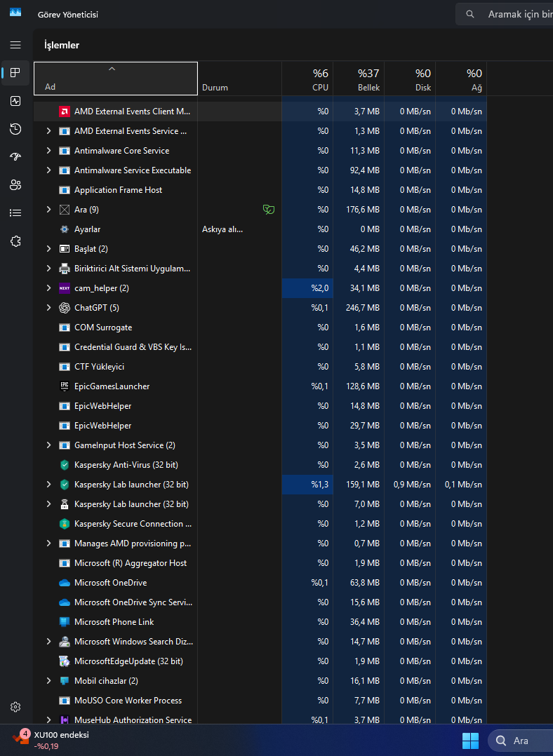
Task: Open Task Manager settings gear
Action: coord(15,707)
